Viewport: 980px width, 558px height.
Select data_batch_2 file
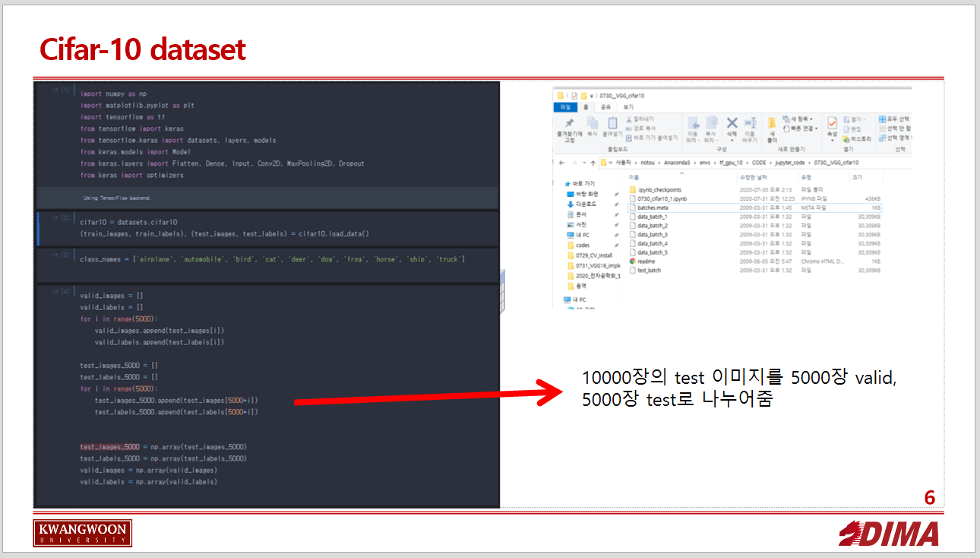point(648,226)
